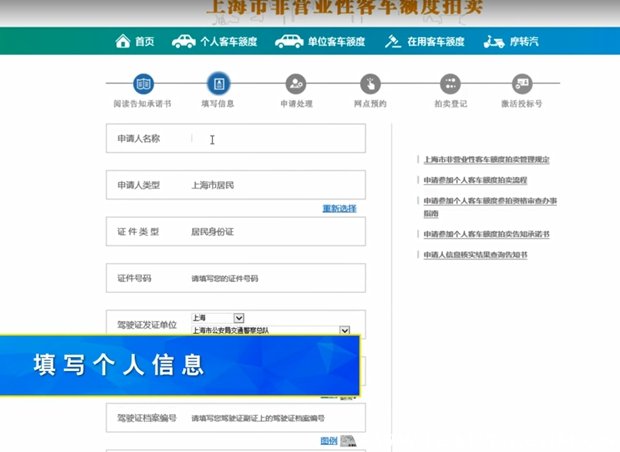
Task: Click the 摩转汽 scooter icon
Action: click(494, 41)
